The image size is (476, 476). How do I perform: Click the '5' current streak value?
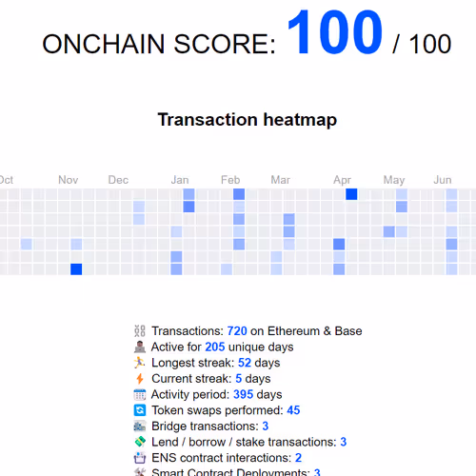(239, 379)
